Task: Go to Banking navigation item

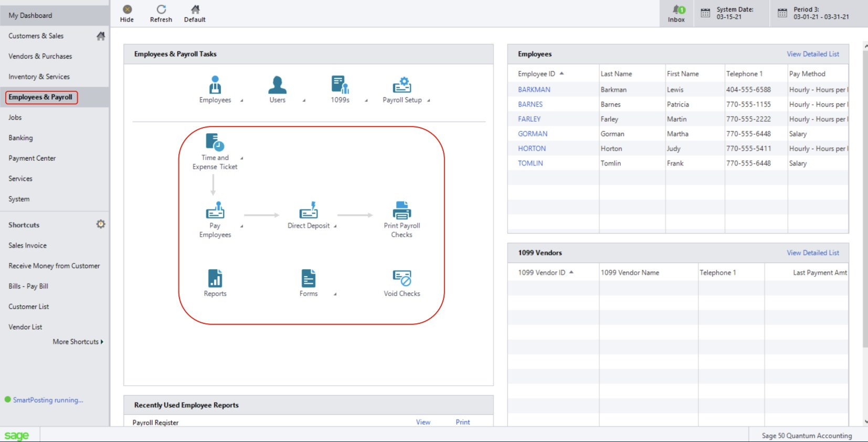Action: tap(20, 138)
